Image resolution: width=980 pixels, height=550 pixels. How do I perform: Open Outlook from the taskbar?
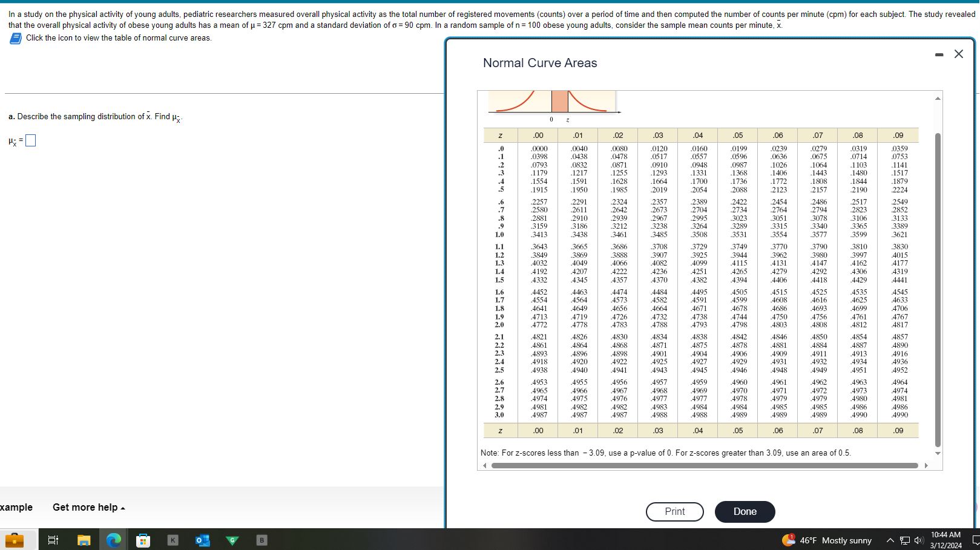click(202, 540)
